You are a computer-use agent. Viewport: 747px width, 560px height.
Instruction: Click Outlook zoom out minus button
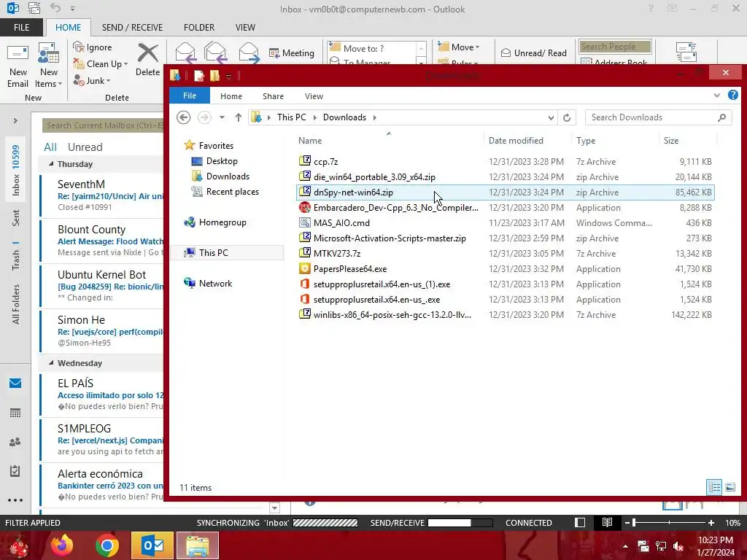tap(627, 522)
